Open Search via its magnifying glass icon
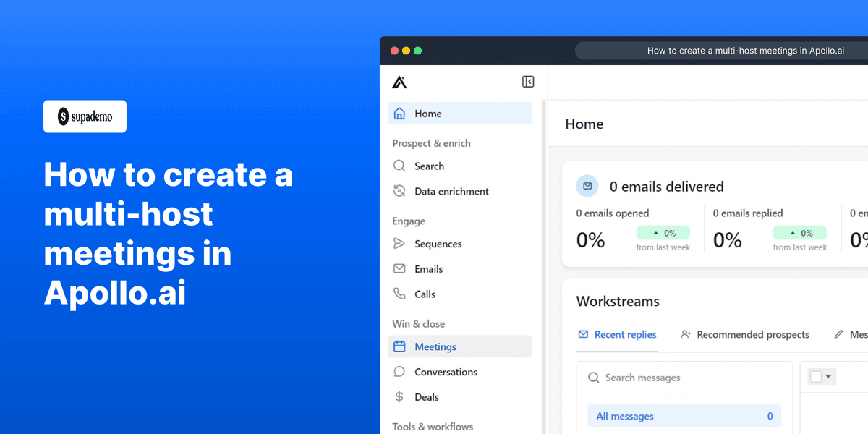Screen dimensions: 868x434 pos(399,166)
